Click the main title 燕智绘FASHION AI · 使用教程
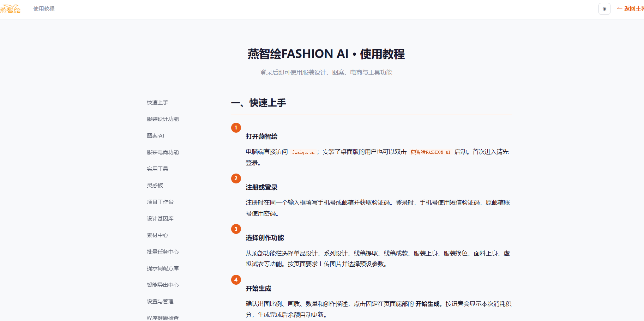644x321 pixels. (x=326, y=54)
